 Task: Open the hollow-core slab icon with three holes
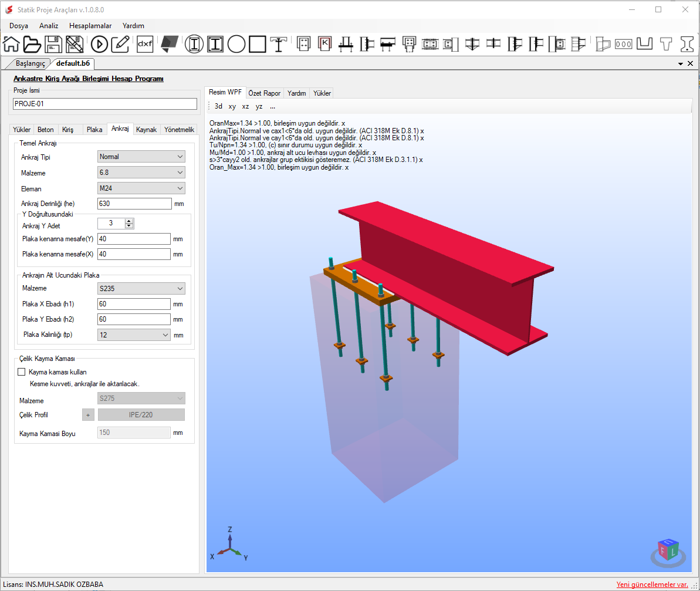tap(624, 44)
